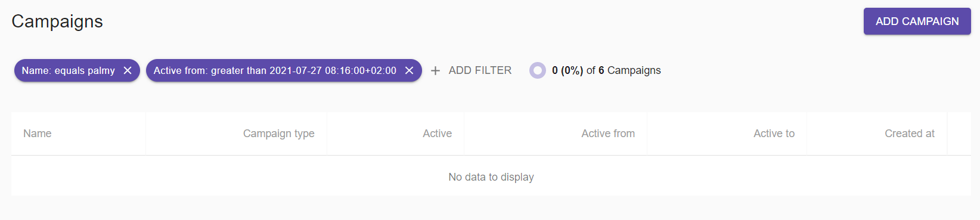The height and width of the screenshot is (220, 980).
Task: Sort by the Active column header
Action: pyautogui.click(x=437, y=134)
